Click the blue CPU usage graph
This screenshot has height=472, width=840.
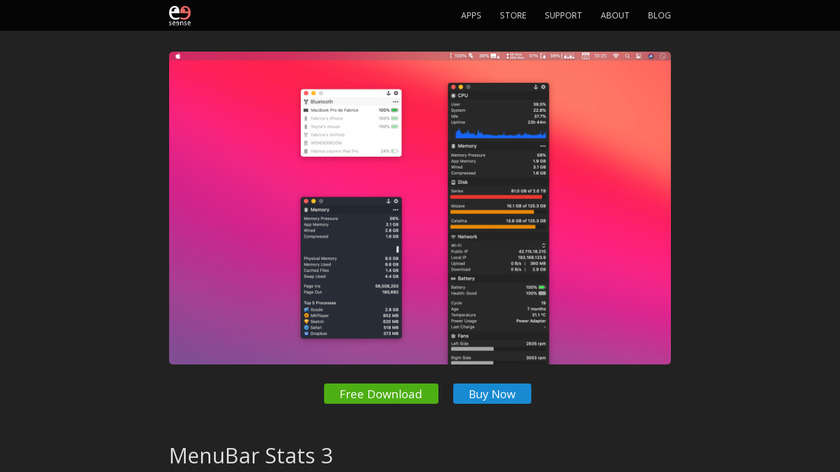pyautogui.click(x=500, y=133)
